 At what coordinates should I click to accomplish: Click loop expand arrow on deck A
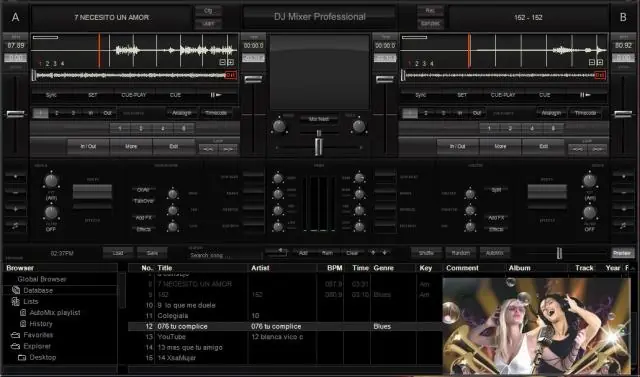228,149
